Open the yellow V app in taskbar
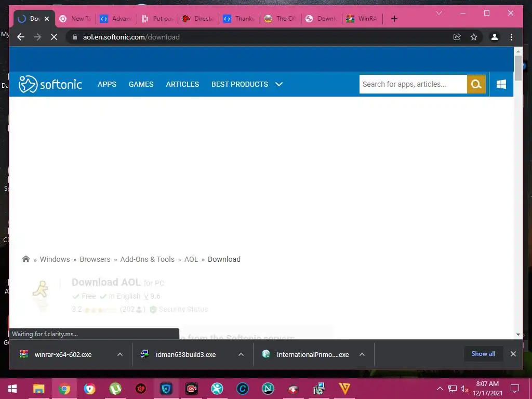The width and height of the screenshot is (532, 399). click(x=344, y=389)
